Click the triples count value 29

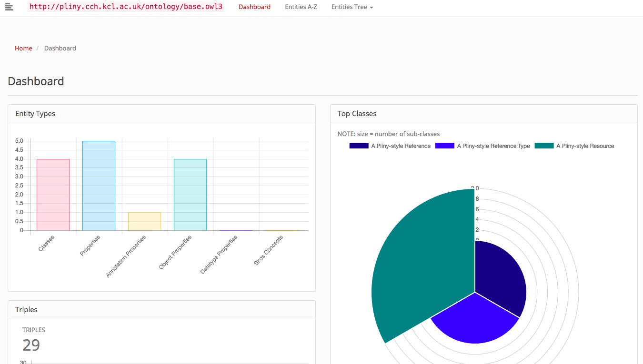click(x=31, y=345)
